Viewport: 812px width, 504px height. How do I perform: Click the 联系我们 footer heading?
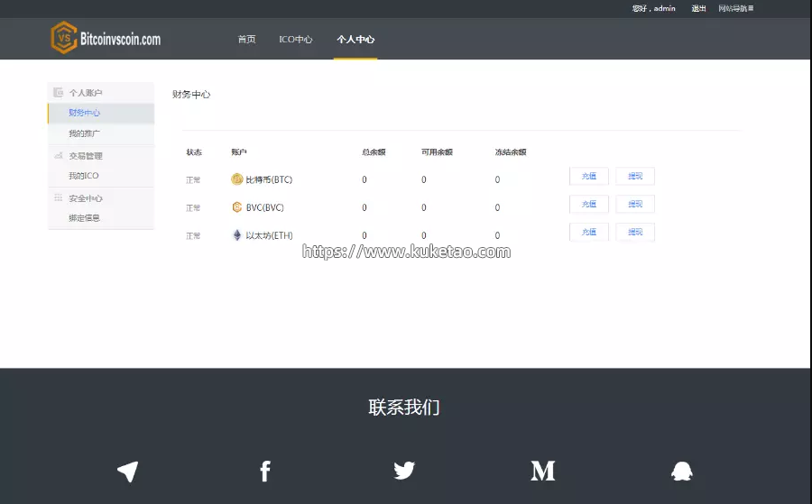(404, 408)
